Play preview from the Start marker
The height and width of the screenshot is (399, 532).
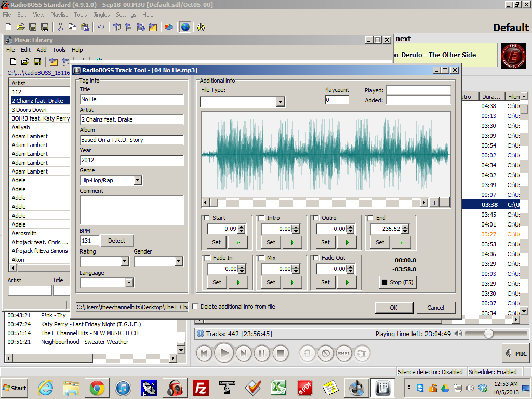pyautogui.click(x=238, y=242)
